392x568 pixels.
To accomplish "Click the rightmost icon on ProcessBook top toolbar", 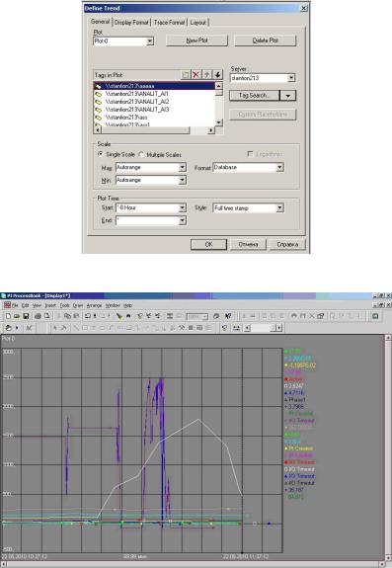I will click(375, 316).
